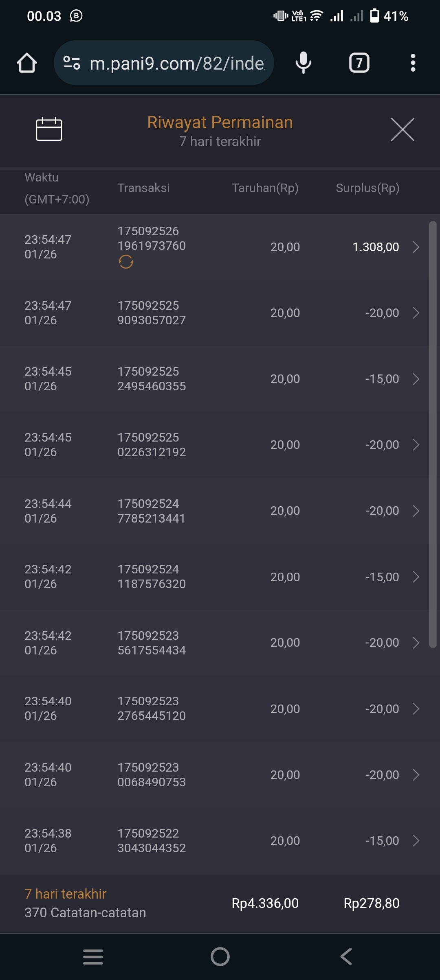Expand the 1.308,00 surplus row chevron
This screenshot has width=440, height=980.
point(416,247)
